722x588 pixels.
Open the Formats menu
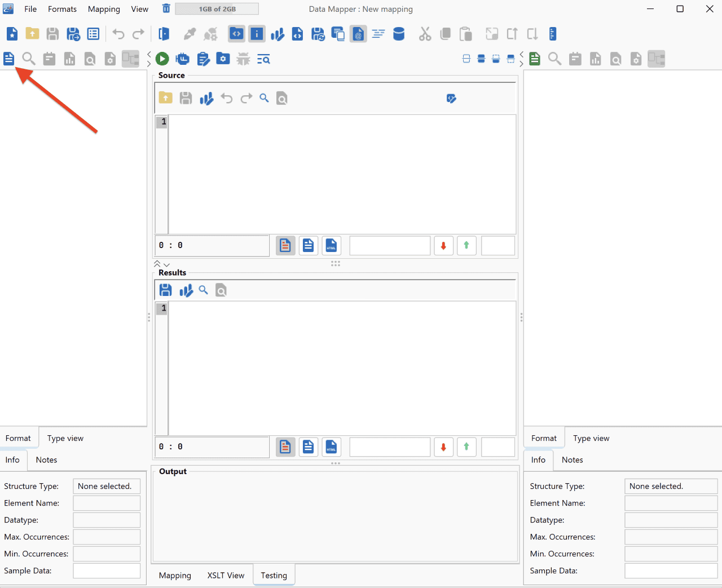point(62,9)
